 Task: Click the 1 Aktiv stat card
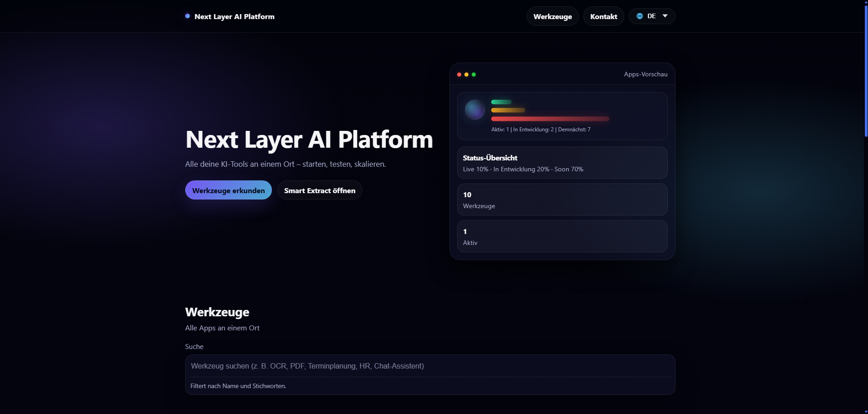click(x=562, y=236)
